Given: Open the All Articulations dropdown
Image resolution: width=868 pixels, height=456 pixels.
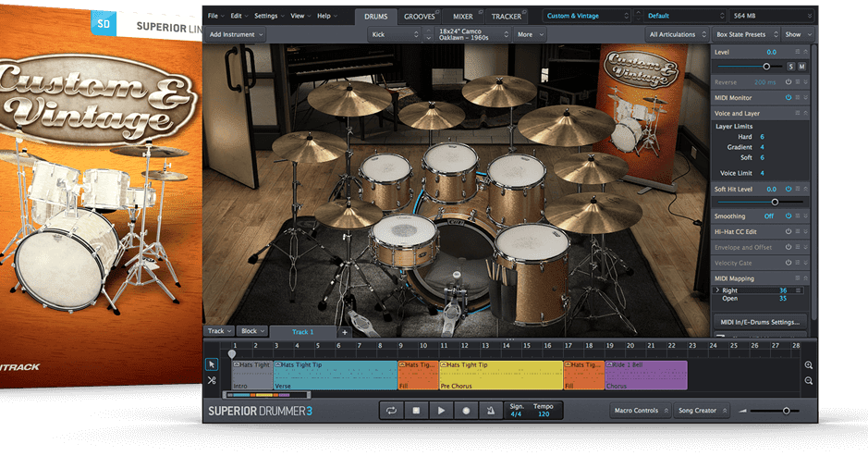Looking at the screenshot, I should (678, 34).
